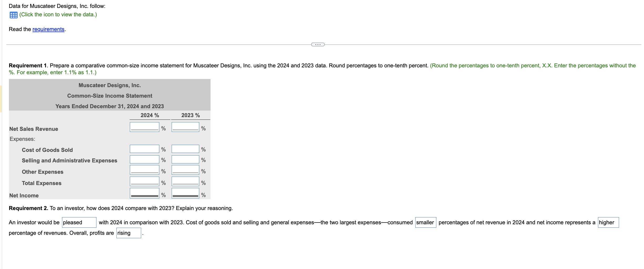Viewport: 644px width, 269px height.
Task: Click the 'Total Expenses' row label
Action: coord(42,183)
